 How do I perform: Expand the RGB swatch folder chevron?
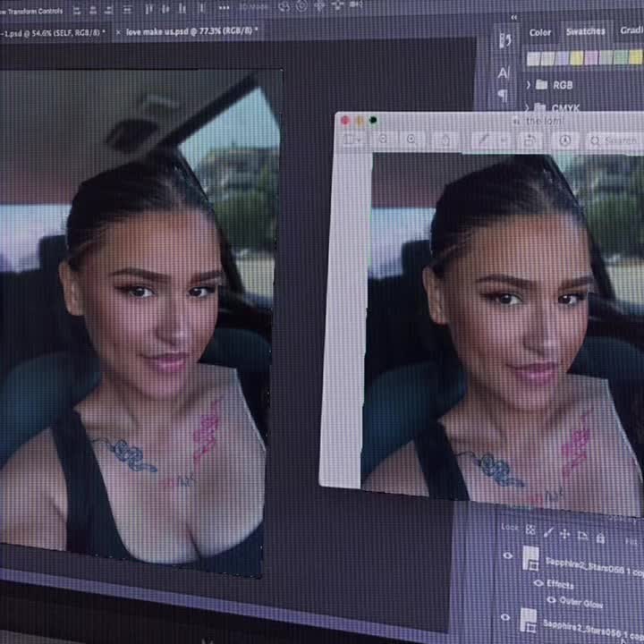coord(529,85)
